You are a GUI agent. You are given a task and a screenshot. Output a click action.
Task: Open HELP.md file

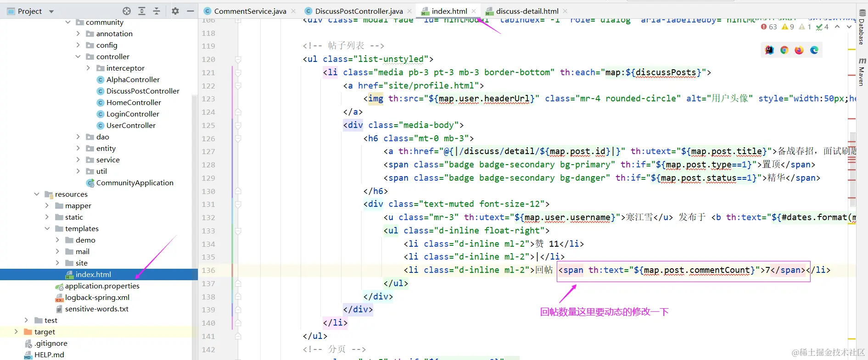[44, 354]
